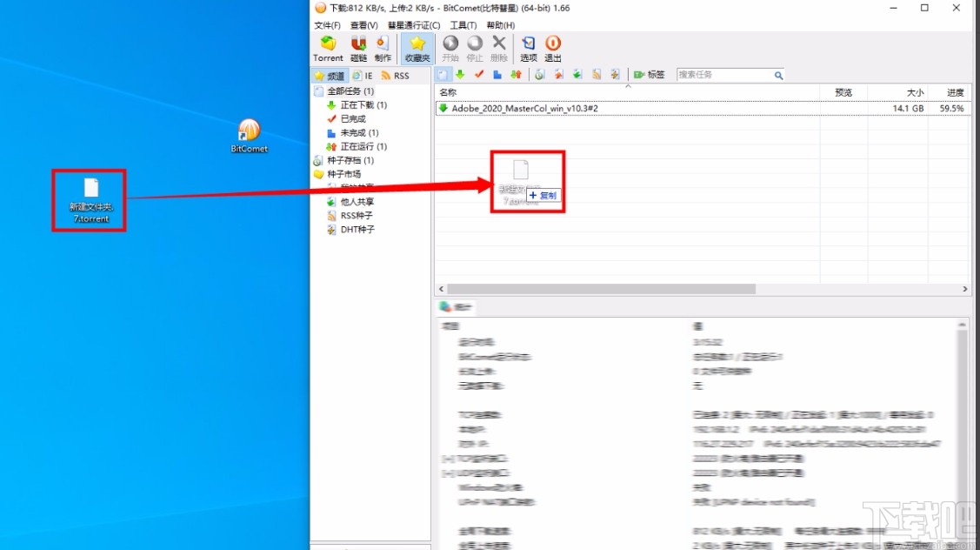Click the 14.1 GB size cell
The height and width of the screenshot is (550, 980).
(908, 108)
